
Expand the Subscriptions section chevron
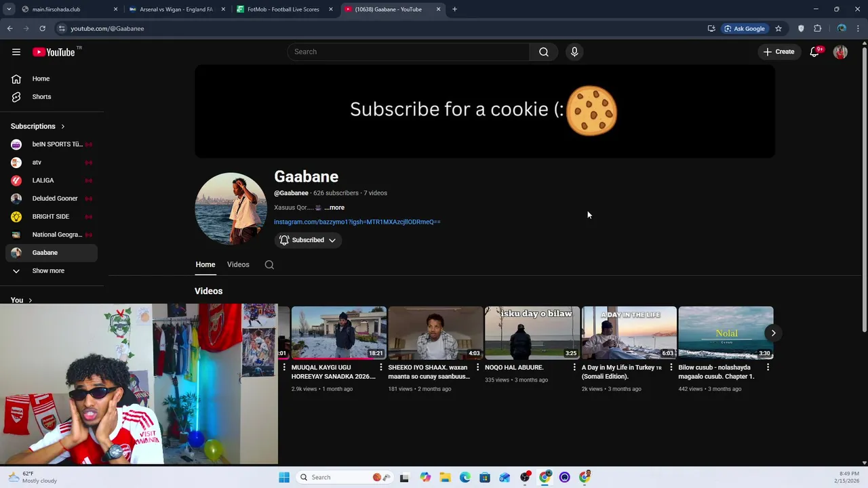point(63,126)
